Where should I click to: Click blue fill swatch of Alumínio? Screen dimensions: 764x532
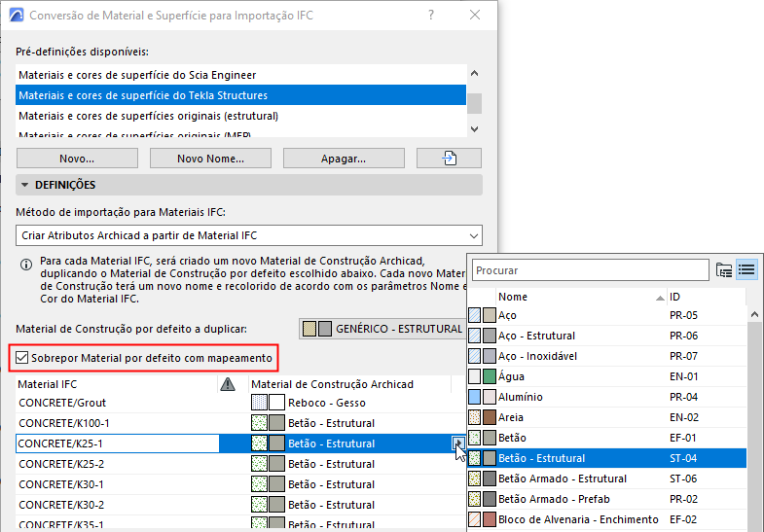[x=474, y=397]
